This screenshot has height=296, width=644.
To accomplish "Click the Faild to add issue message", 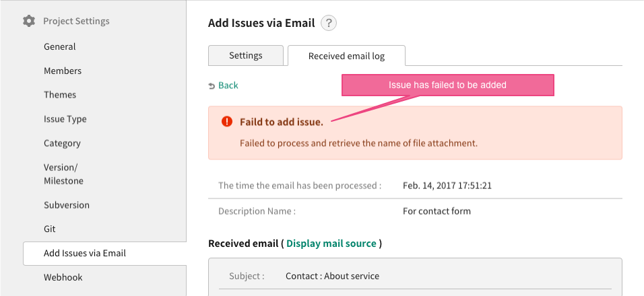I will [282, 122].
